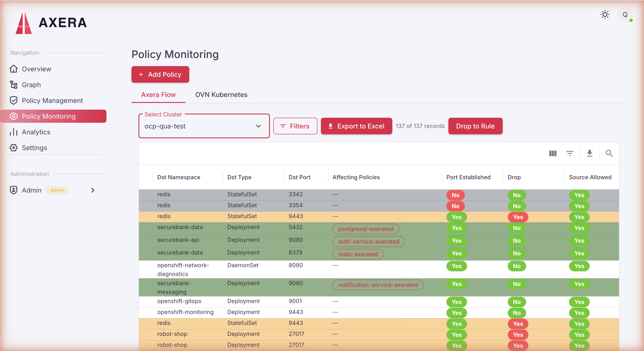Click the table download icon
644x351 pixels.
coord(589,153)
